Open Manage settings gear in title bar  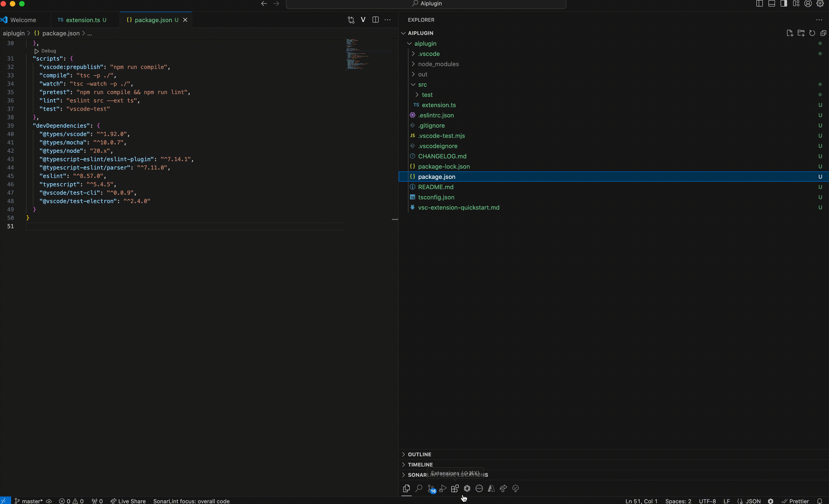click(x=820, y=4)
